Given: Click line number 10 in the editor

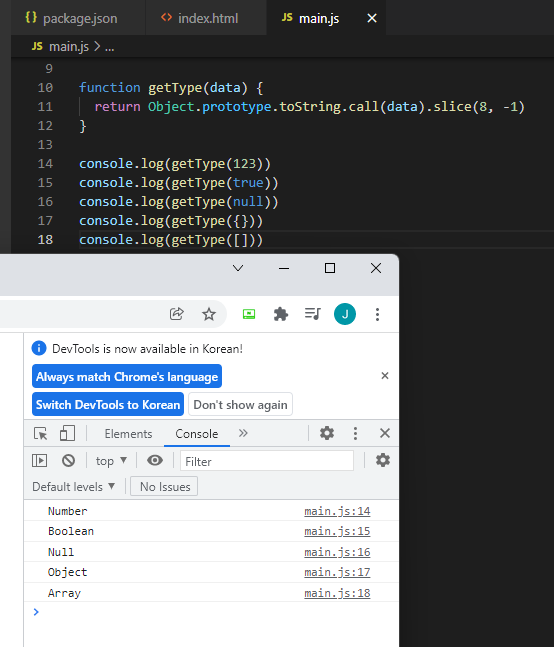Looking at the screenshot, I should [45, 87].
